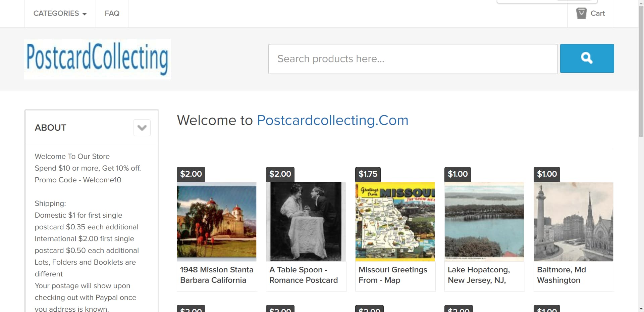Click the page vertical scrollbar thumb
The height and width of the screenshot is (312, 644).
(x=641, y=67)
